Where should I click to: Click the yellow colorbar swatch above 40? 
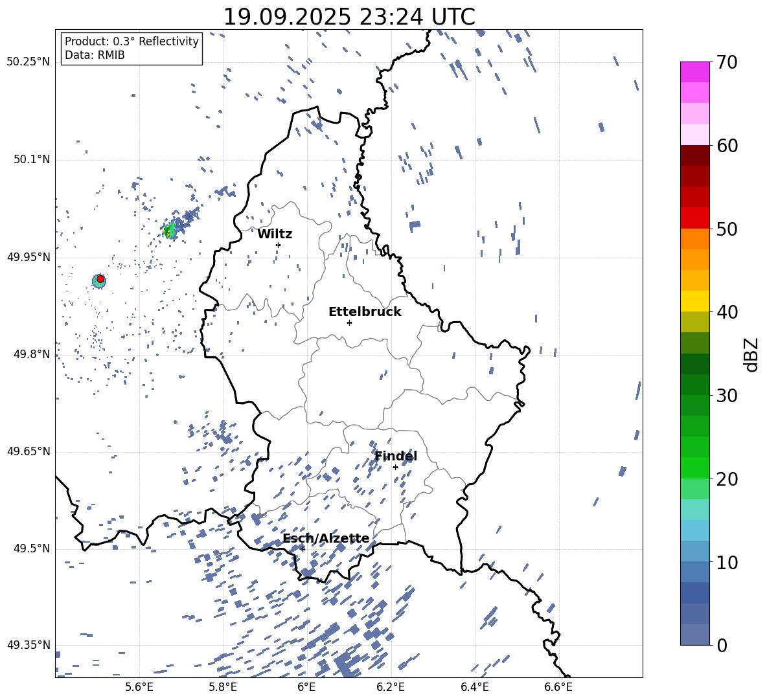pos(694,301)
